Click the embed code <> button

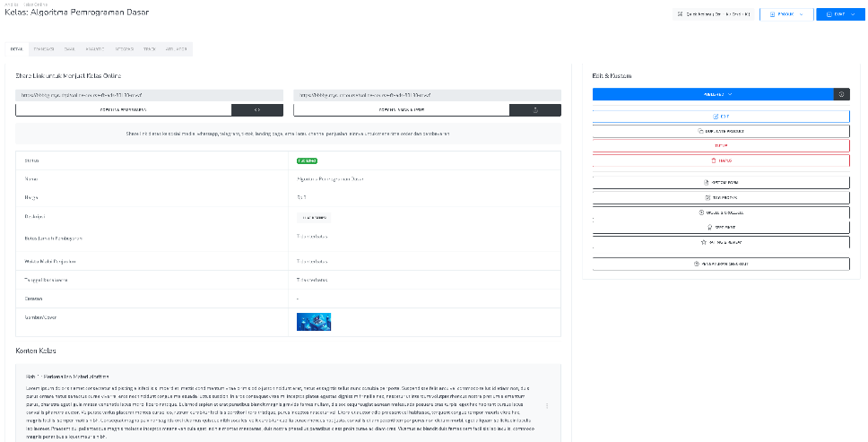coord(257,110)
